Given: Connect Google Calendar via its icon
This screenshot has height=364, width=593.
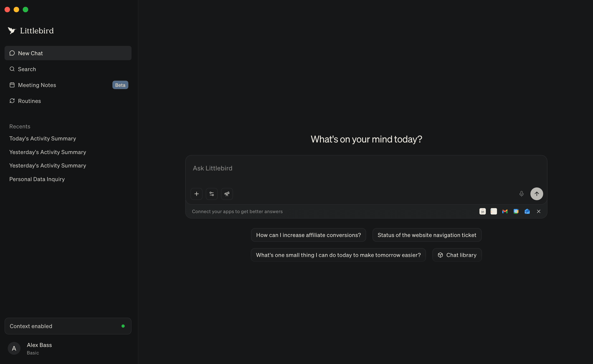Looking at the screenshot, I should point(516,211).
